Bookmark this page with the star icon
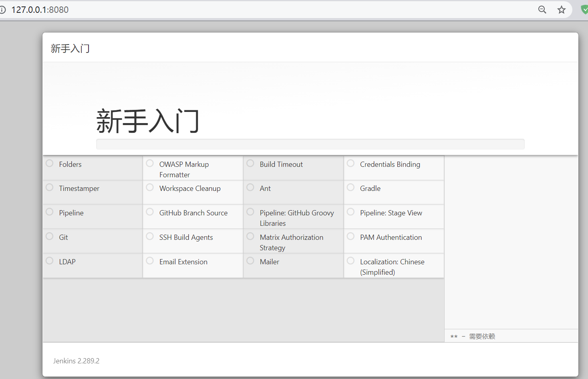This screenshot has width=588, height=379. 562,10
